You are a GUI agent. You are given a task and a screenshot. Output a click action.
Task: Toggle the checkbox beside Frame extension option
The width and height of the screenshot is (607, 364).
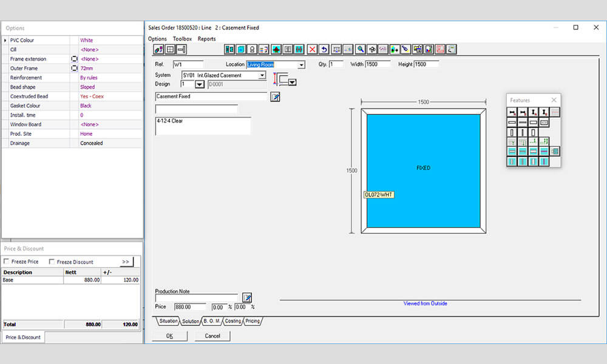tap(75, 58)
